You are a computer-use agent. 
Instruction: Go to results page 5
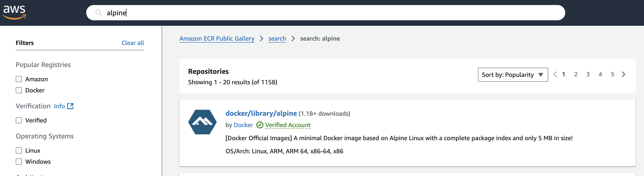[612, 74]
